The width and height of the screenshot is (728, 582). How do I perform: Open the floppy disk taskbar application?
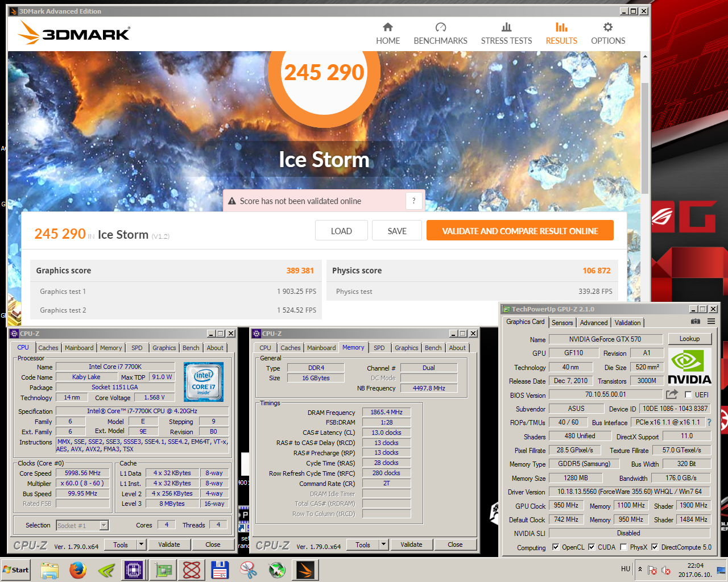[220, 569]
